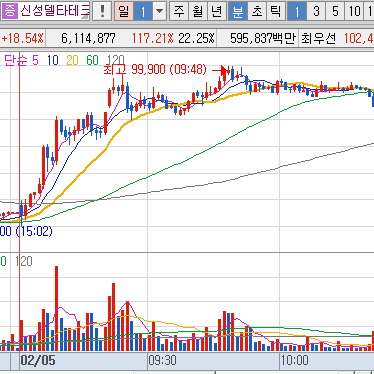
Task: Click the (15:02) low price label
Action: tap(34, 231)
